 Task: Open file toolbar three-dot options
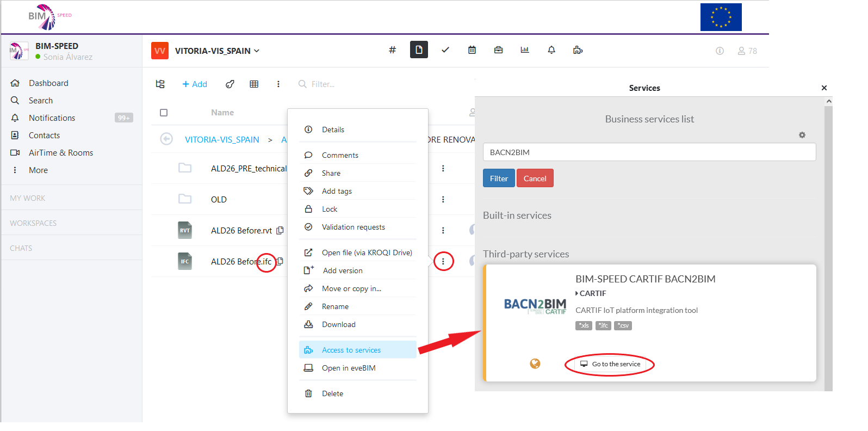278,84
